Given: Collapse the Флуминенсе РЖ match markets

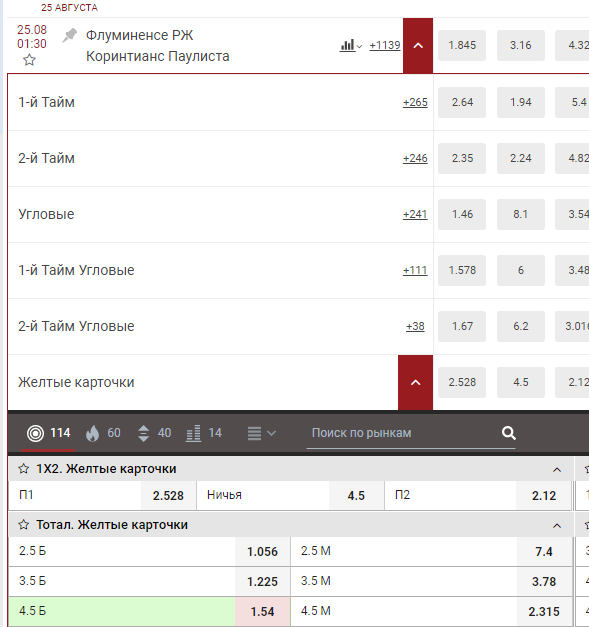Looking at the screenshot, I should click(418, 46).
